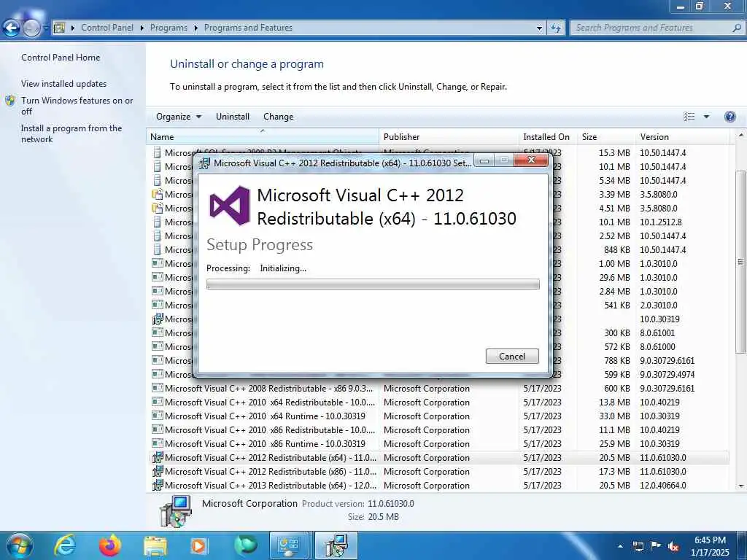Expand the arrow after Control Panel breadcrumb
The width and height of the screenshot is (747, 560).
tap(142, 28)
